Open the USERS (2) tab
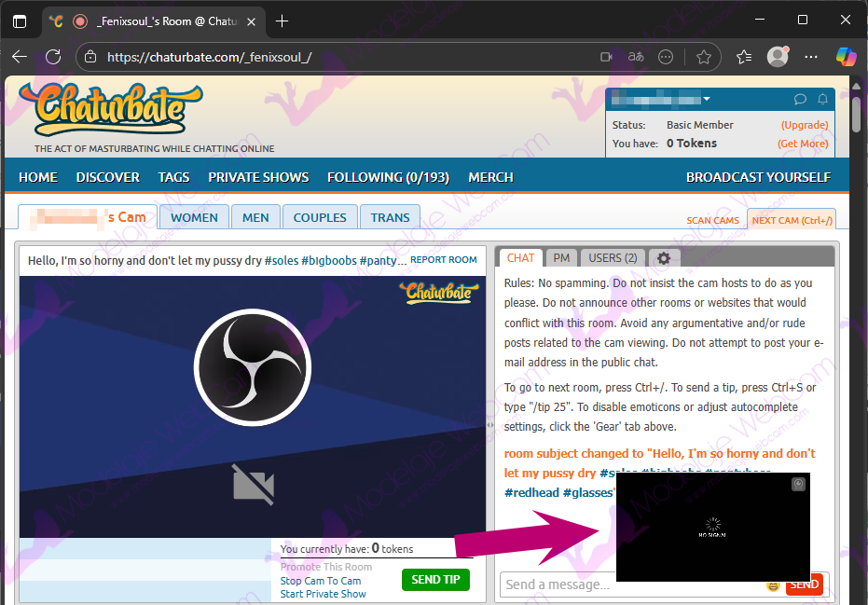Image resolution: width=868 pixels, height=605 pixels. (x=613, y=258)
